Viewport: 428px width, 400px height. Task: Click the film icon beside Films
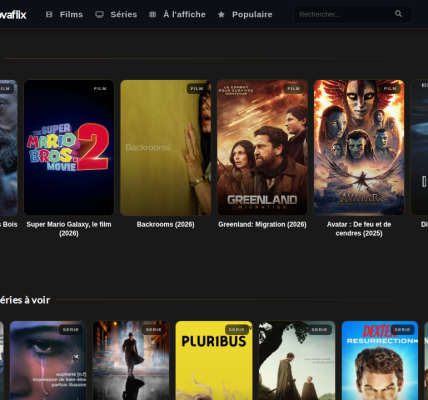pos(49,14)
